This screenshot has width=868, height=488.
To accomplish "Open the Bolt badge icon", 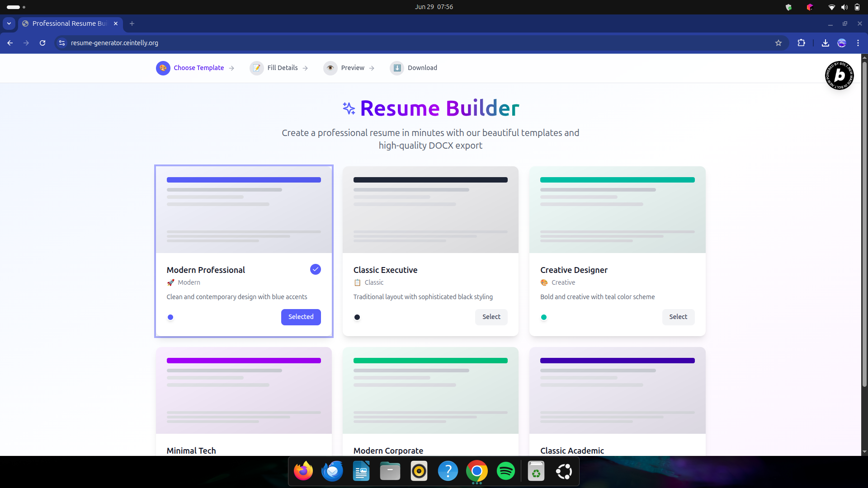I will [x=840, y=75].
